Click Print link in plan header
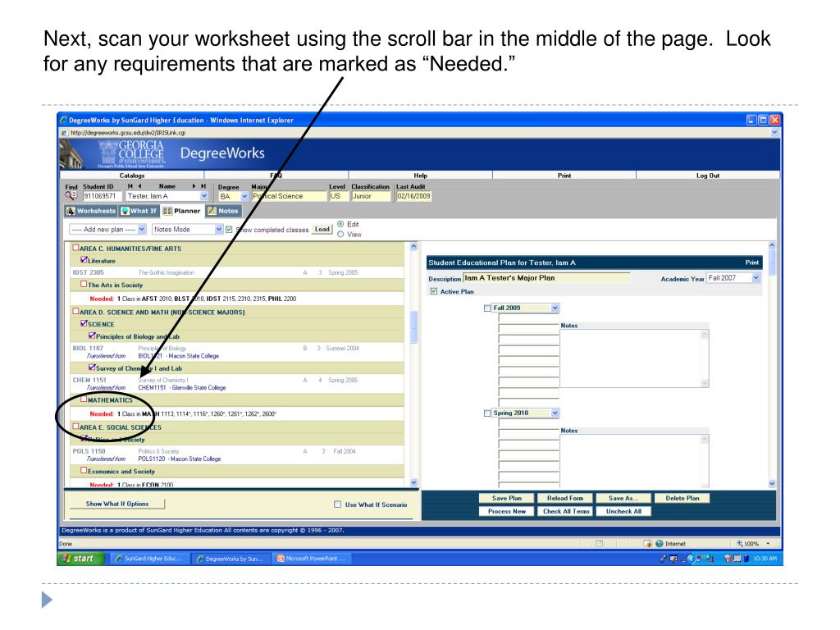Viewport: 840px width, 630px height. point(751,262)
